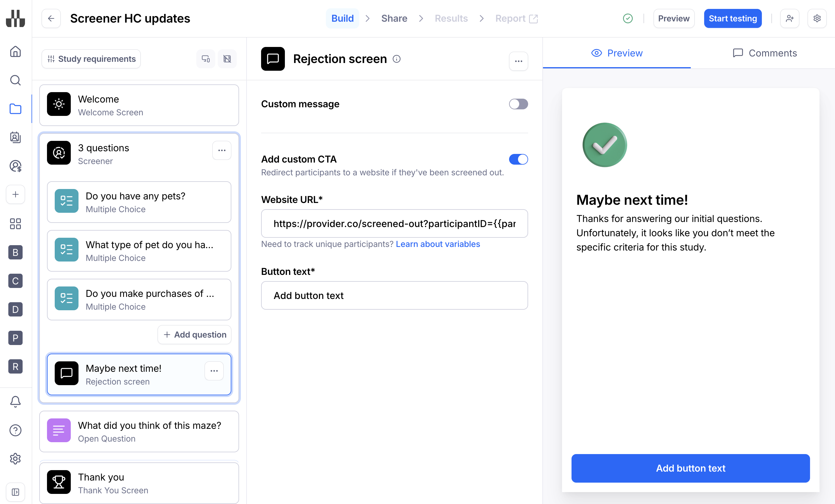This screenshot has width=835, height=504.
Task: Click the search icon in sidebar
Action: pyautogui.click(x=15, y=80)
